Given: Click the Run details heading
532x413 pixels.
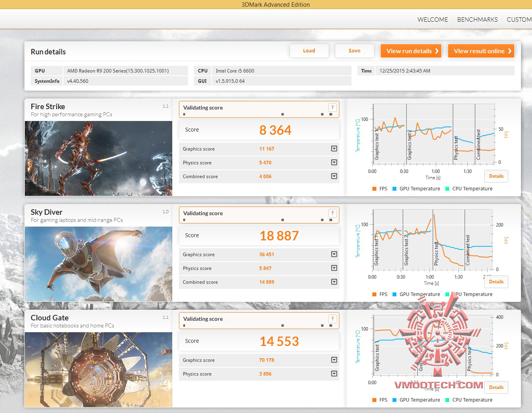Looking at the screenshot, I should [48, 52].
